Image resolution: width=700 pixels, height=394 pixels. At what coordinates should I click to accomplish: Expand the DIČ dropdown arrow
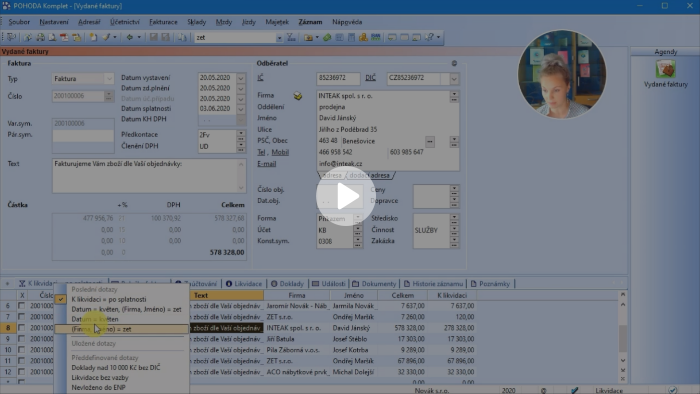point(454,78)
